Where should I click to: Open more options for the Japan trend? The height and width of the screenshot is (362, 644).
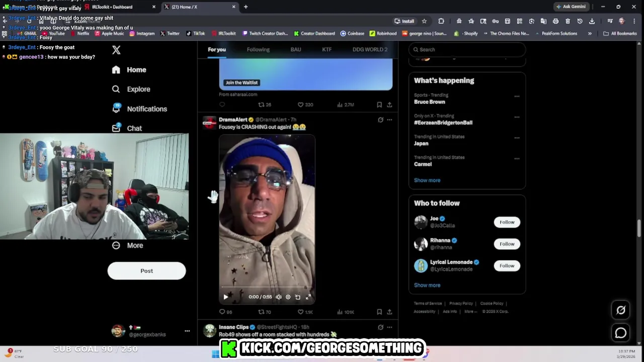[x=517, y=138]
